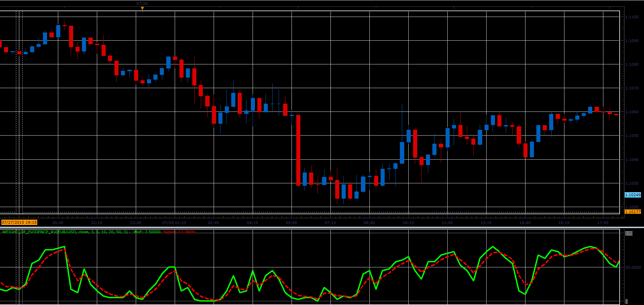Click the 08:45 time axis label
The width and height of the screenshot is (644, 305).
[x=369, y=223]
